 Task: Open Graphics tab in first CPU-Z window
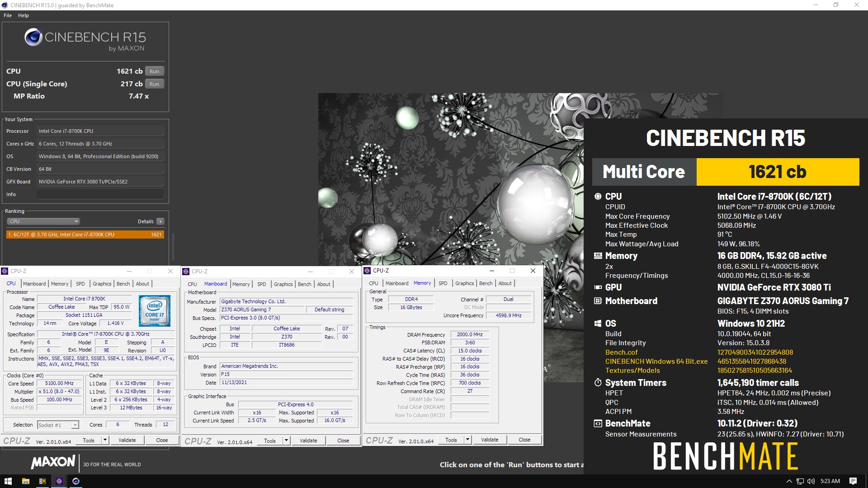[x=102, y=284]
